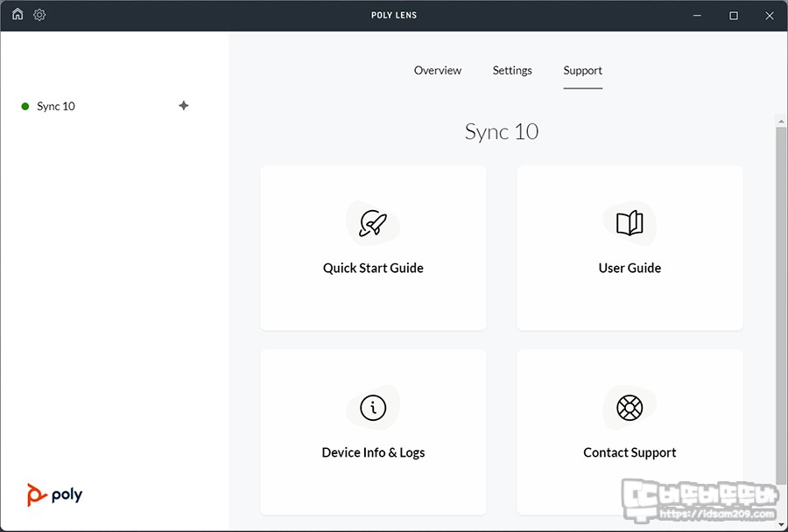Click the lifebuoy Contact Support icon

(630, 408)
